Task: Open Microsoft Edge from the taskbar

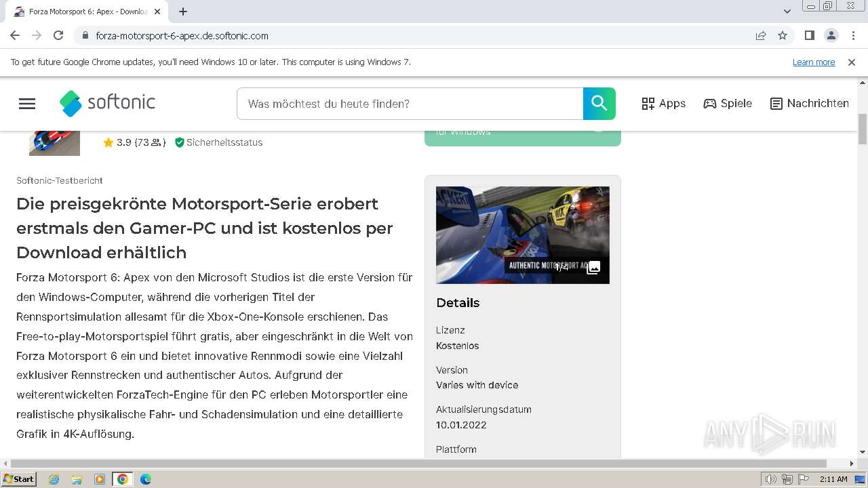Action: 146,479
